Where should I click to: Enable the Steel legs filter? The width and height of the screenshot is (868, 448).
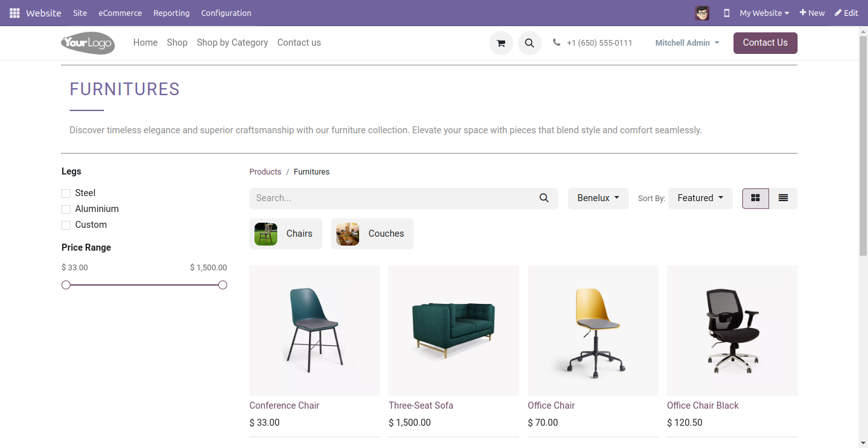pos(66,193)
